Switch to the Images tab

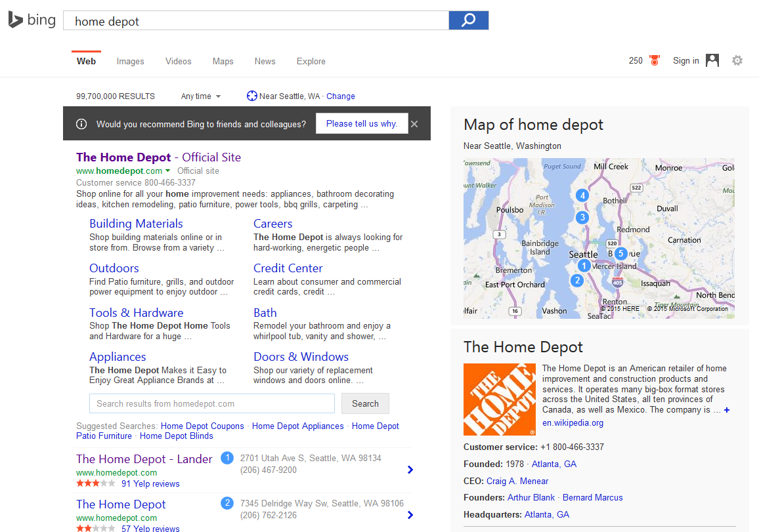130,61
